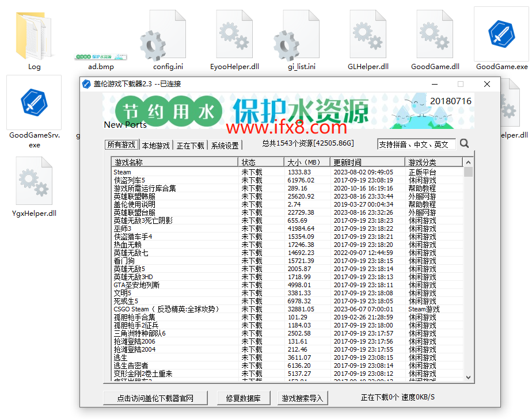Select the GLHelper.dll file icon
532x419 pixels.
[x=368, y=34]
